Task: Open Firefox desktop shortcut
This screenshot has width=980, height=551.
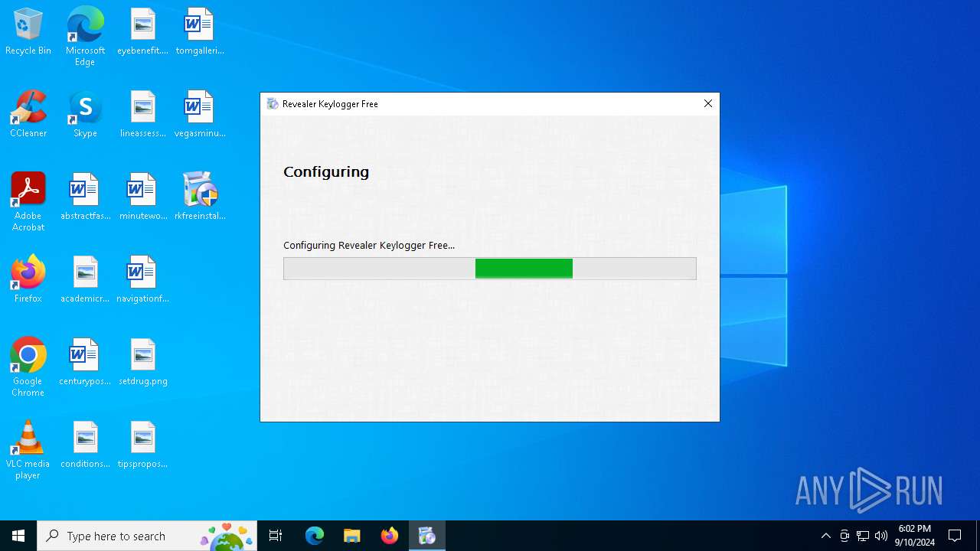Action: pos(28,280)
